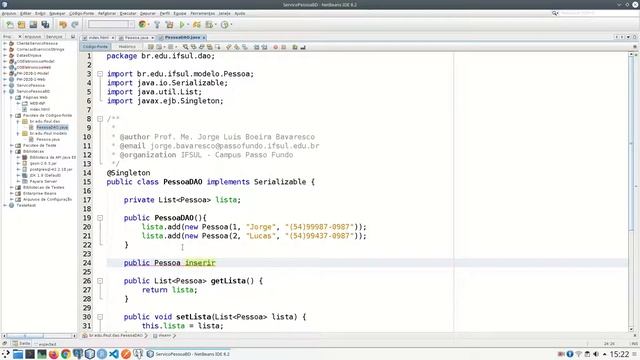Collapse the getLista method fold on line 26
Screen dimensions: 640x360
100,281
